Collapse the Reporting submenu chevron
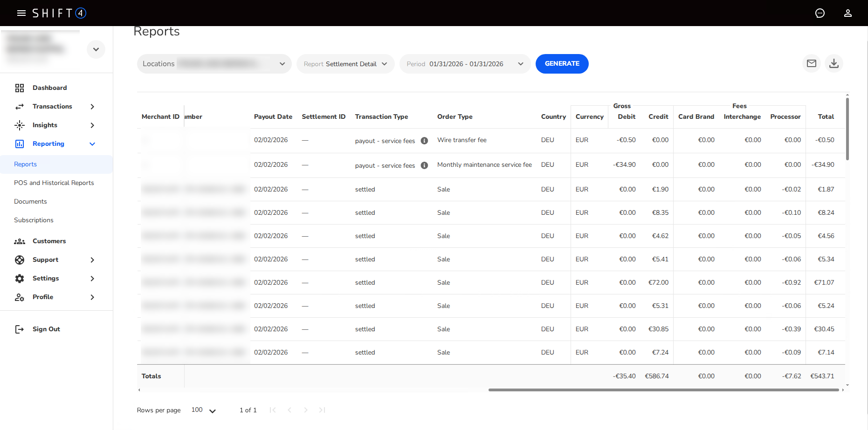868x430 pixels. 92,144
